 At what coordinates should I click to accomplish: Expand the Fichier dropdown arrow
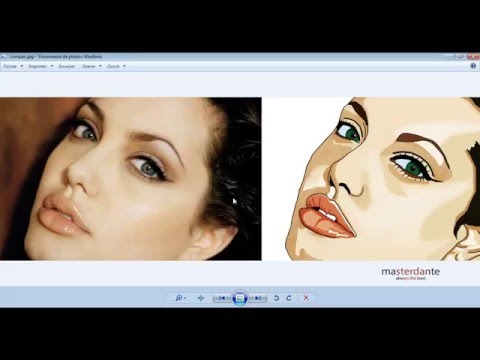(22, 66)
